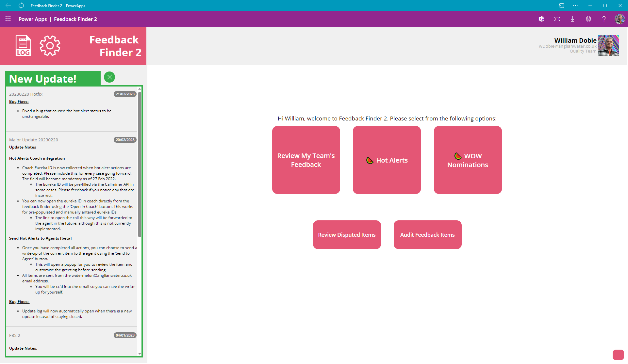Screen dimensions: 628x364
Task: Open the help question mark
Action: 604,19
